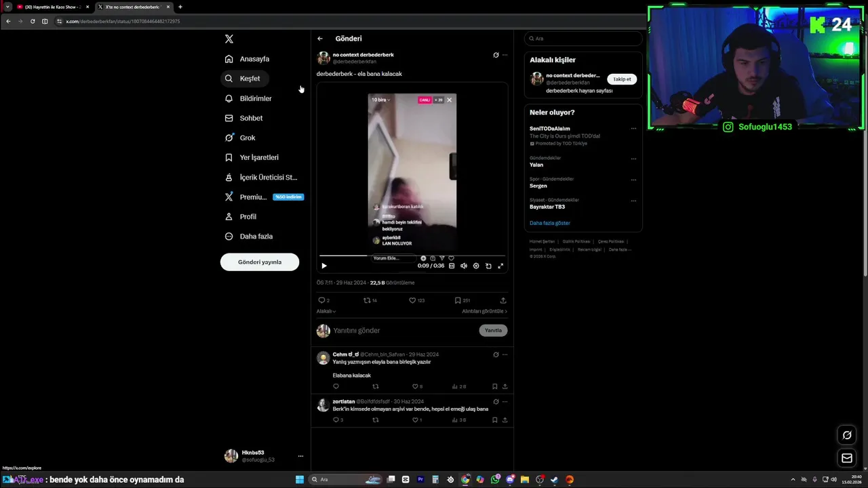Click Grok icon on main post header
Screen dimensions: 868x488
(496, 55)
